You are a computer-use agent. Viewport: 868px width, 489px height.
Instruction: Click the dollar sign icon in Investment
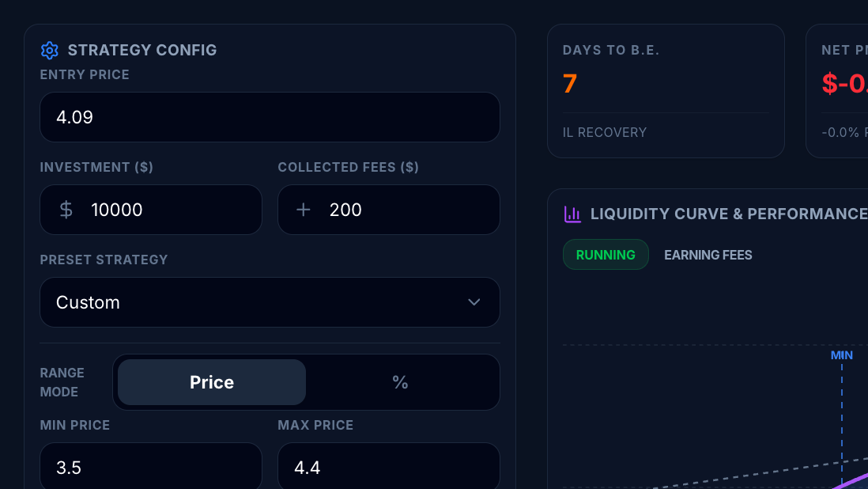(x=66, y=210)
